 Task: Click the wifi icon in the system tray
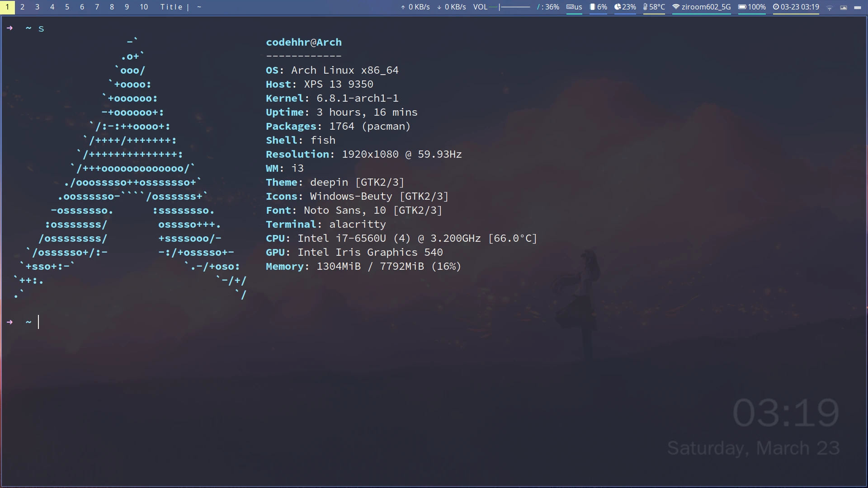point(829,8)
